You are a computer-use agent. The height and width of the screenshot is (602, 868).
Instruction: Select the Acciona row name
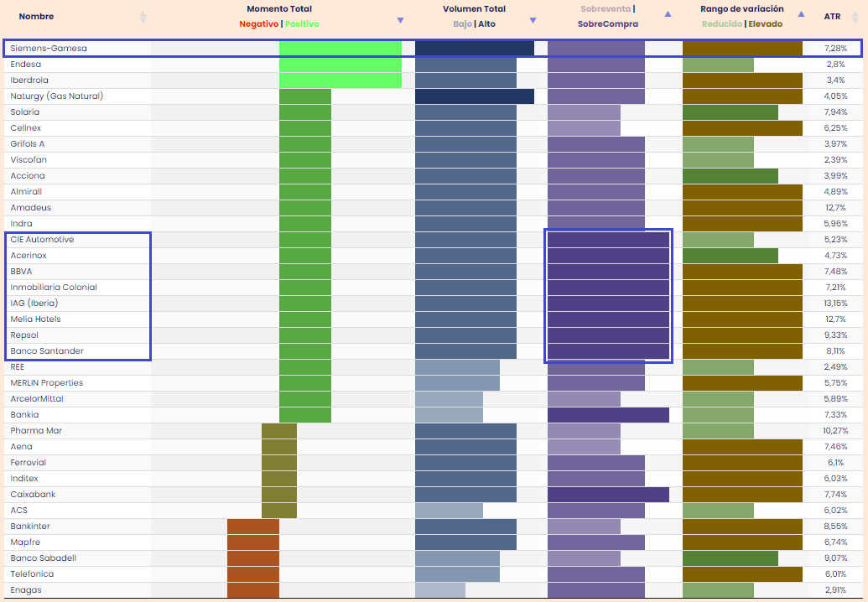28,176
